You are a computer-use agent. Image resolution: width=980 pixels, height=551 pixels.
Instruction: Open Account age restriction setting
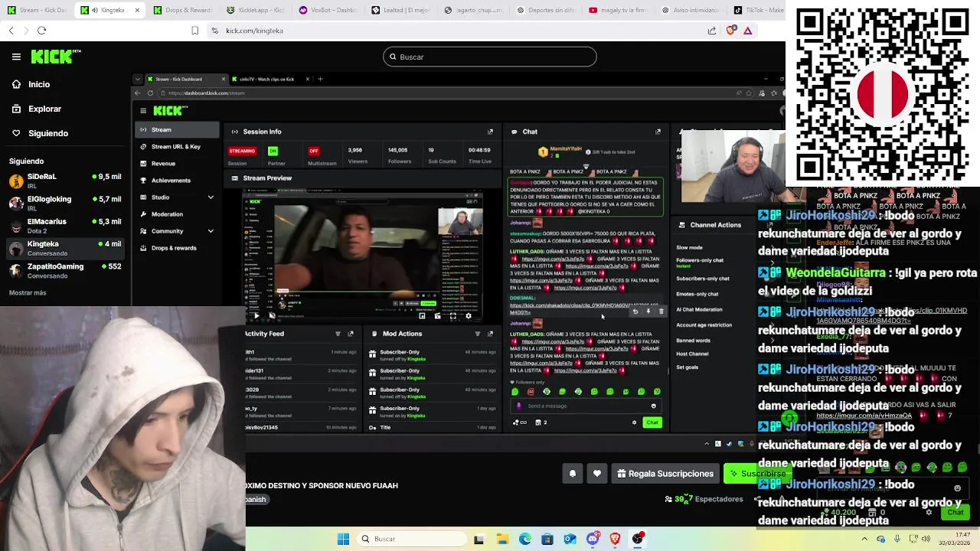tap(704, 324)
